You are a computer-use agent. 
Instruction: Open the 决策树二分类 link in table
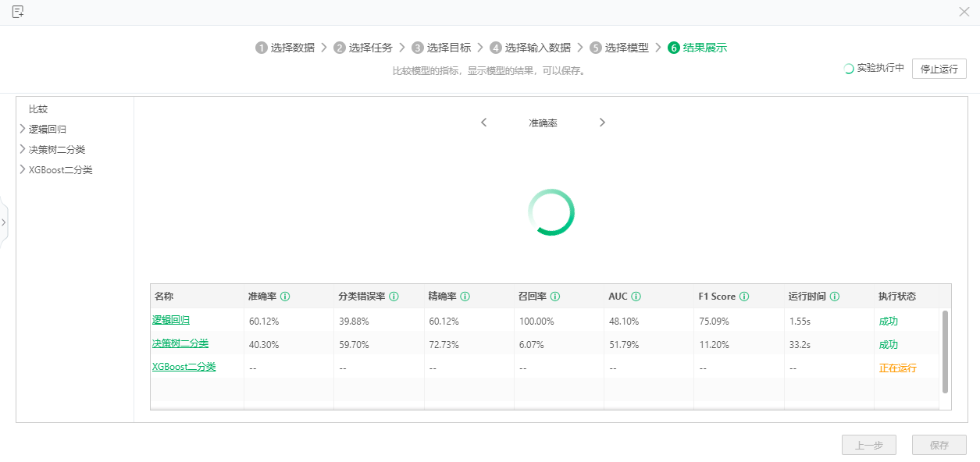click(x=180, y=343)
